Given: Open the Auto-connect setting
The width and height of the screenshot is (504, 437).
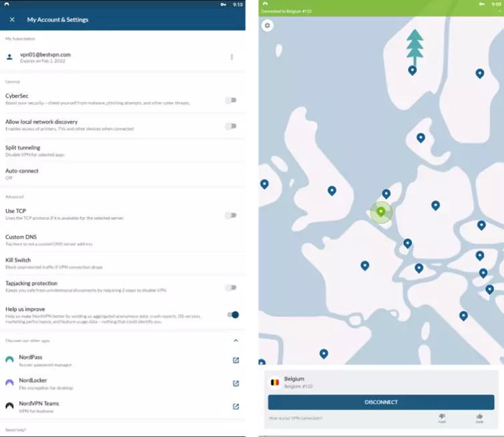Looking at the screenshot, I should click(x=123, y=174).
